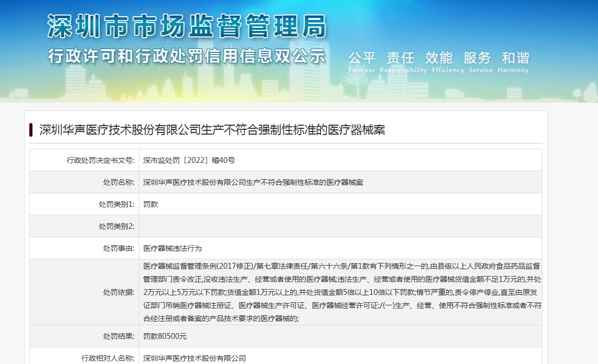Screen dimensions: 598x364
Task: Click the 服务 Service slogan
Action: [x=477, y=62]
